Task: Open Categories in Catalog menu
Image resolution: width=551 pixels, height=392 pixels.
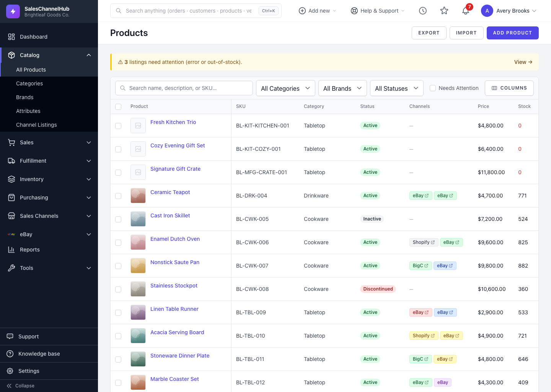Action: [49, 83]
